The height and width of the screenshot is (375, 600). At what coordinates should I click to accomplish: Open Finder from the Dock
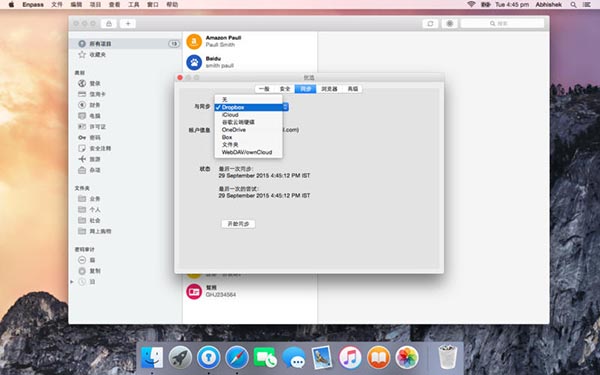[152, 357]
